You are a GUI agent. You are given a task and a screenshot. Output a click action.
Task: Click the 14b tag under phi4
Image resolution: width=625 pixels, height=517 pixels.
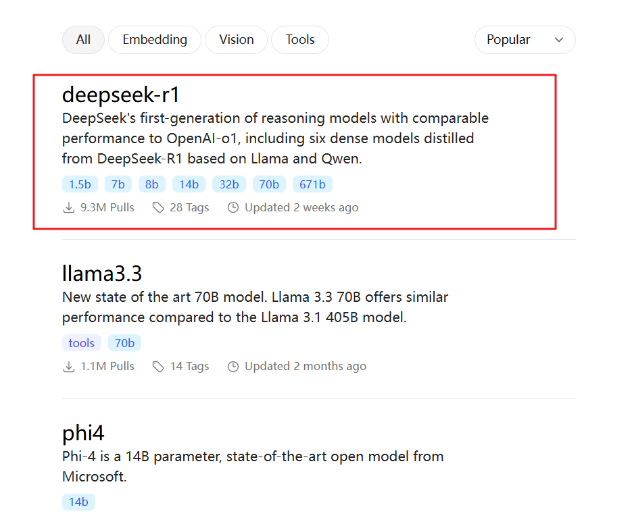click(x=78, y=502)
